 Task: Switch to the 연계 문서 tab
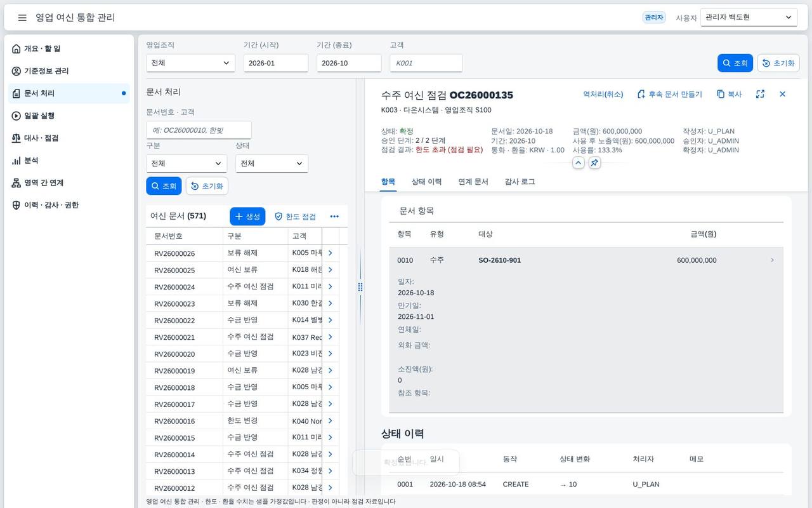click(x=473, y=182)
